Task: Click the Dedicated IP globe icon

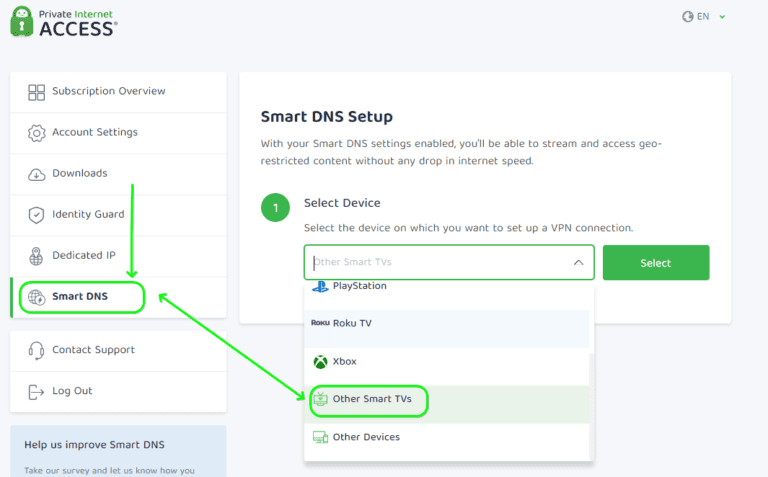Action: point(37,256)
